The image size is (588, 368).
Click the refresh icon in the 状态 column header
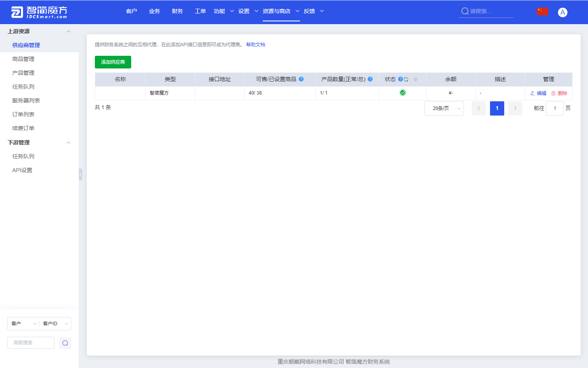click(x=406, y=79)
